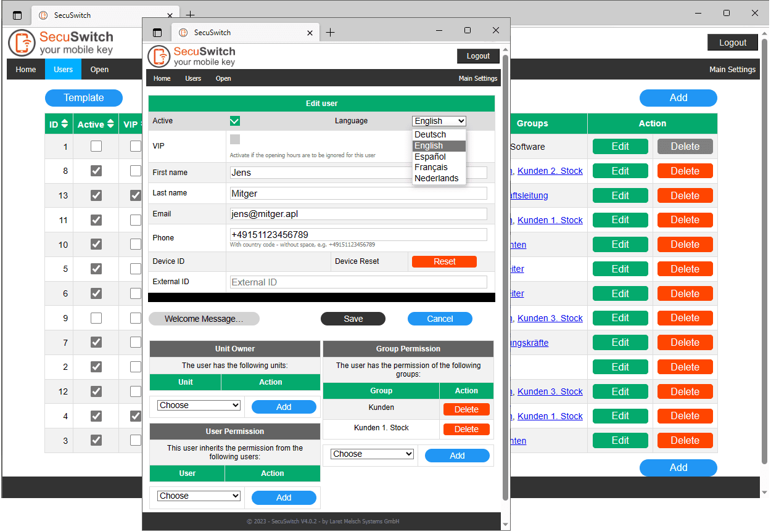The height and width of the screenshot is (532, 771).
Task: Open the Choose dropdown under Group Permission
Action: point(372,454)
